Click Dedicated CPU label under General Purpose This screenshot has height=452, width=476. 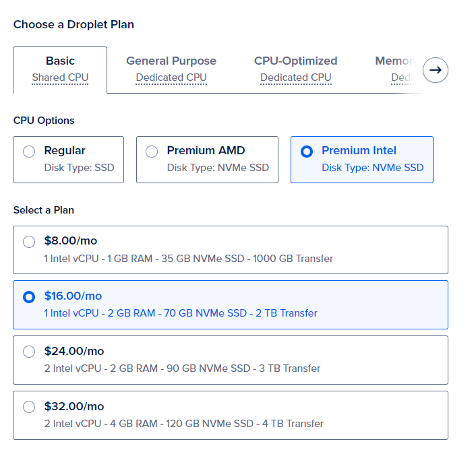171,77
